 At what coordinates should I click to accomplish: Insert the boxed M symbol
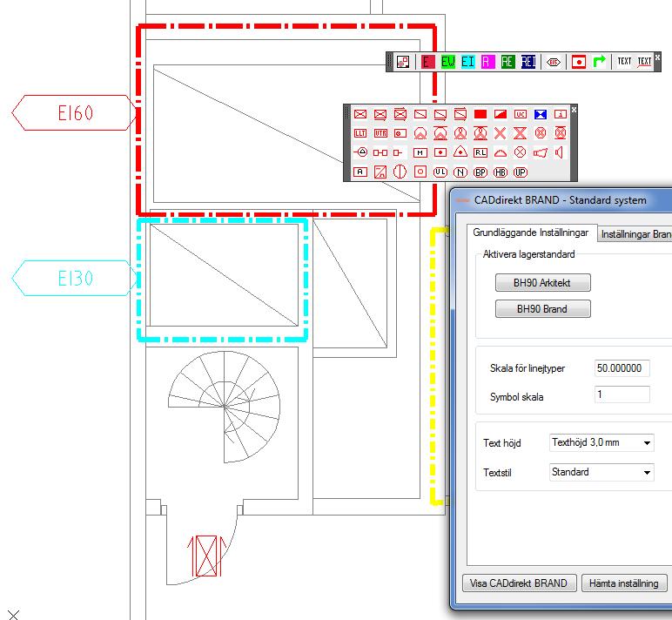click(420, 152)
